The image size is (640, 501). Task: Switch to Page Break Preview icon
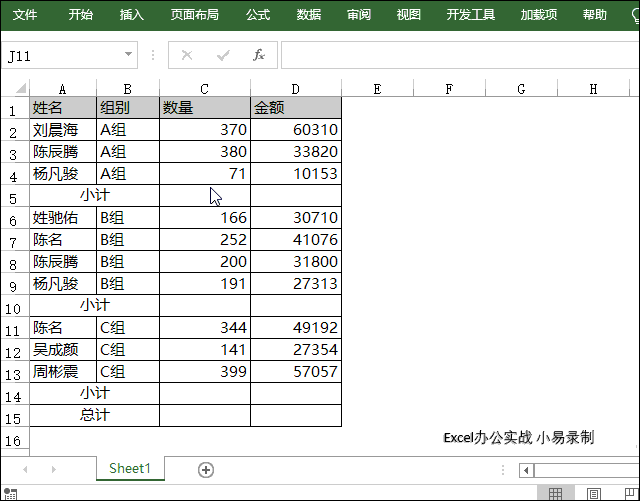[631, 493]
